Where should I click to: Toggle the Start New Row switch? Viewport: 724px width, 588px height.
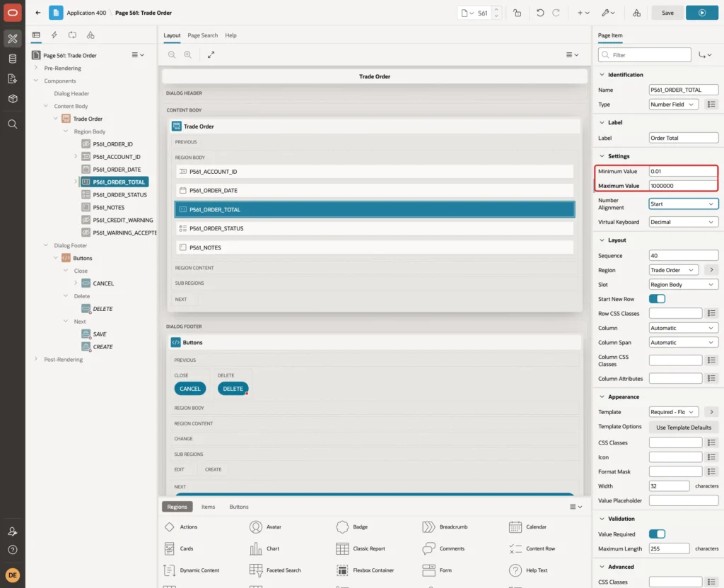pyautogui.click(x=657, y=299)
